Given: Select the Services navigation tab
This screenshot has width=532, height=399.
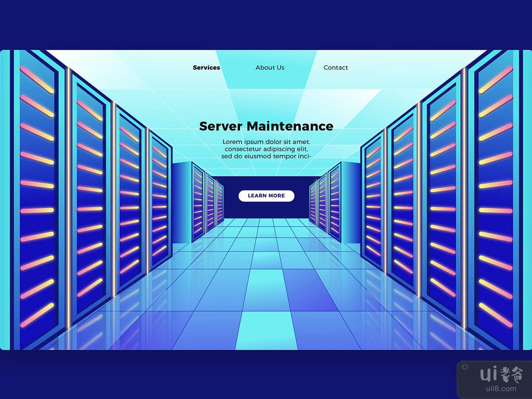Looking at the screenshot, I should click(x=206, y=67).
